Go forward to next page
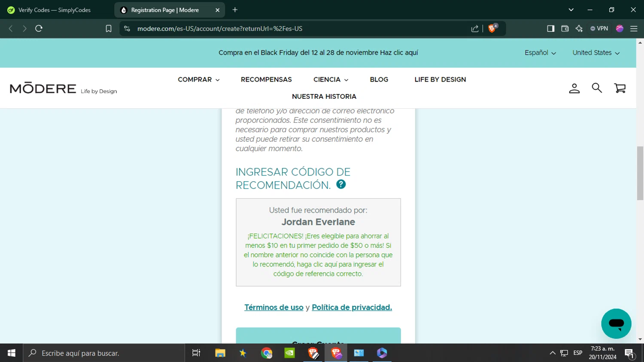This screenshot has width=644, height=362. (24, 28)
